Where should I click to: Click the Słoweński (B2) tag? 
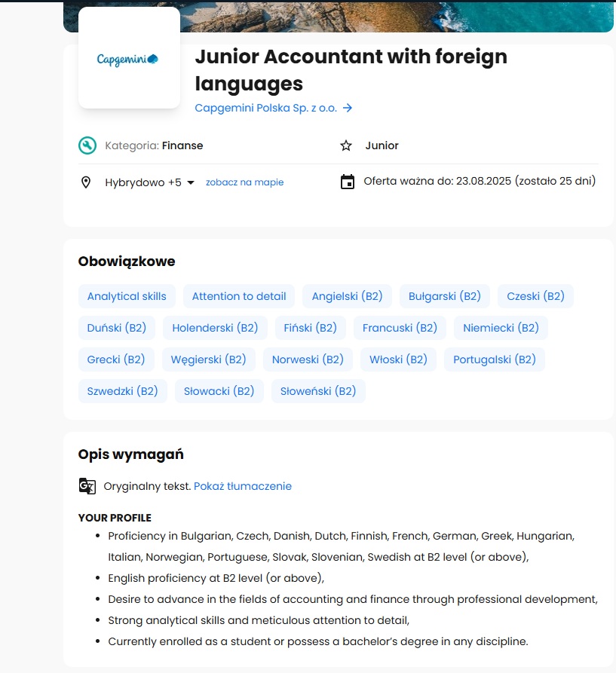click(x=318, y=391)
